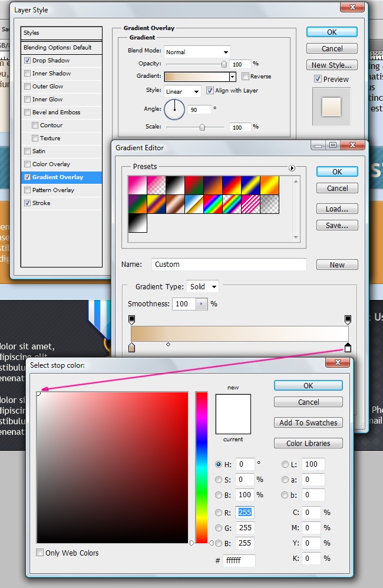The width and height of the screenshot is (383, 588).
Task: Toggle the Reverse gradient checkbox
Action: click(245, 77)
